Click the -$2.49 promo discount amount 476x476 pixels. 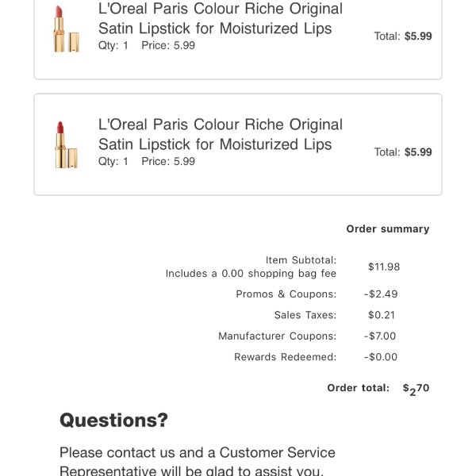point(381,294)
